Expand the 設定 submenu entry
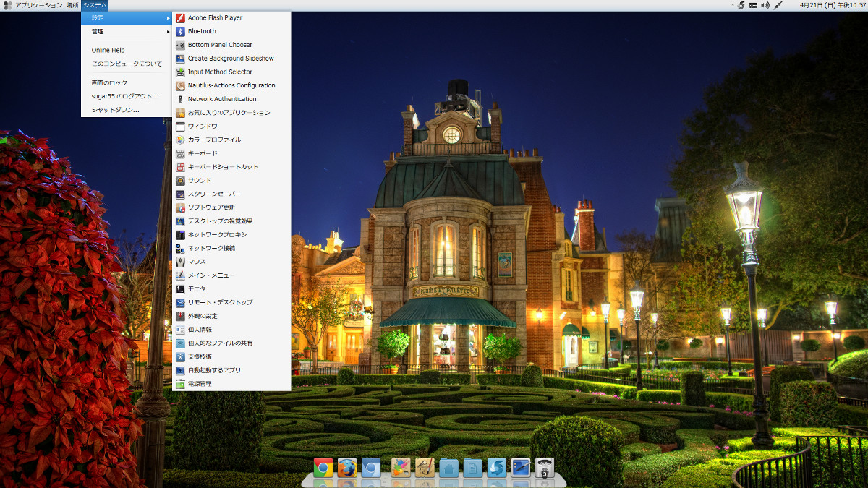 click(x=127, y=17)
